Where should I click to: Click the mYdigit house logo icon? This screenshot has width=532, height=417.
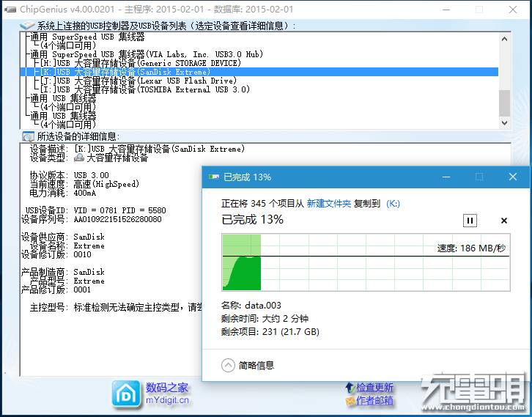[126, 394]
